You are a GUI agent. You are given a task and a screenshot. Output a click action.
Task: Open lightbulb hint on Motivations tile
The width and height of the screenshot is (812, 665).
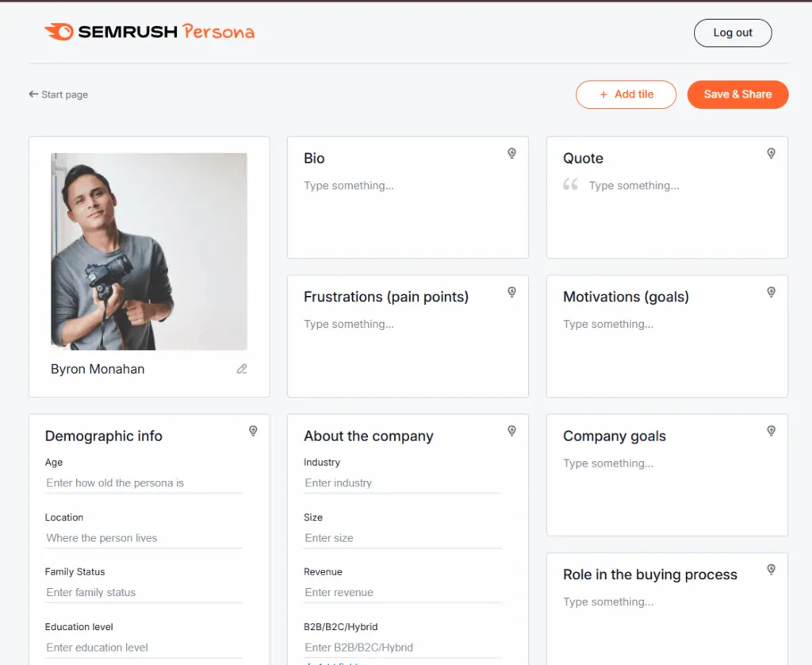click(771, 292)
